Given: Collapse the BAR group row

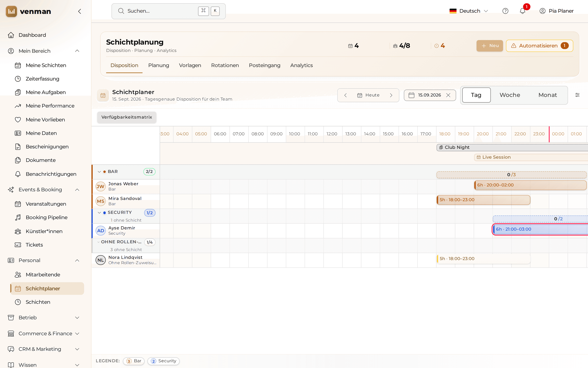Looking at the screenshot, I should tap(99, 172).
